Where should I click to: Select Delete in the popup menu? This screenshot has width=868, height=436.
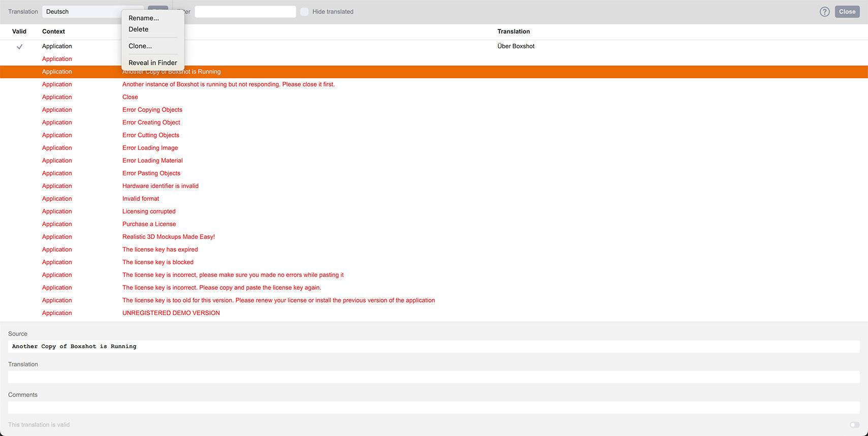tap(138, 29)
